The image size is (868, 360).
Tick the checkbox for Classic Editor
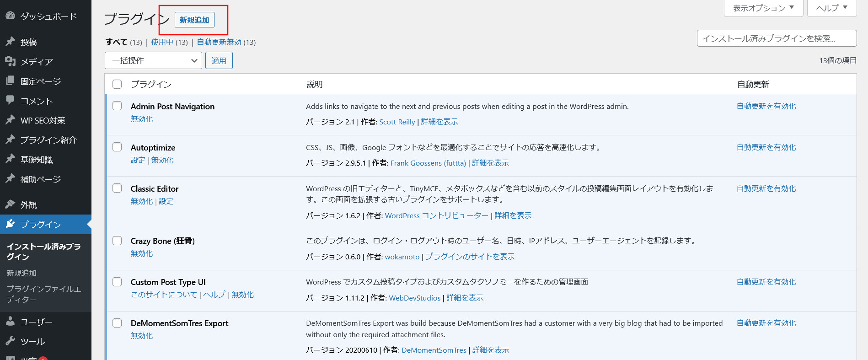click(x=117, y=188)
